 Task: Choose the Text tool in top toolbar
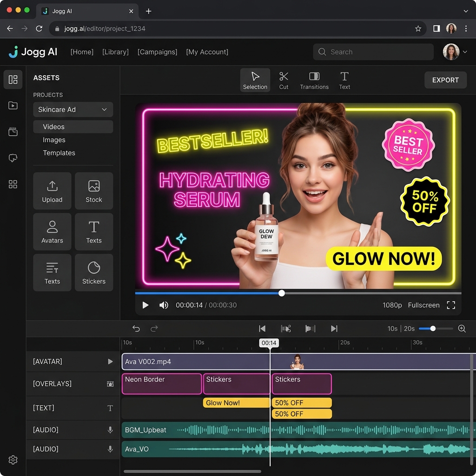(x=344, y=80)
